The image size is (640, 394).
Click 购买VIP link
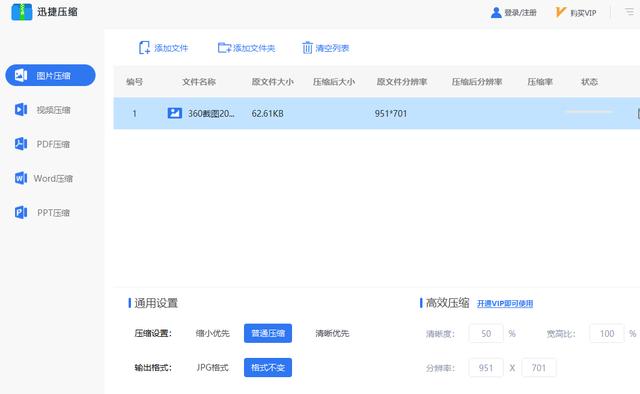pos(583,13)
